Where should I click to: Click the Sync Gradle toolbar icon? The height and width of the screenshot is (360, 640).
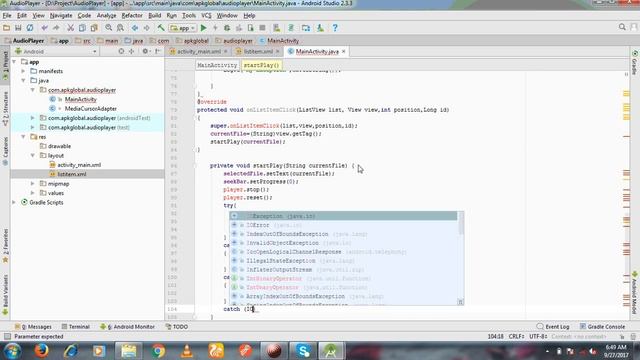(291, 28)
